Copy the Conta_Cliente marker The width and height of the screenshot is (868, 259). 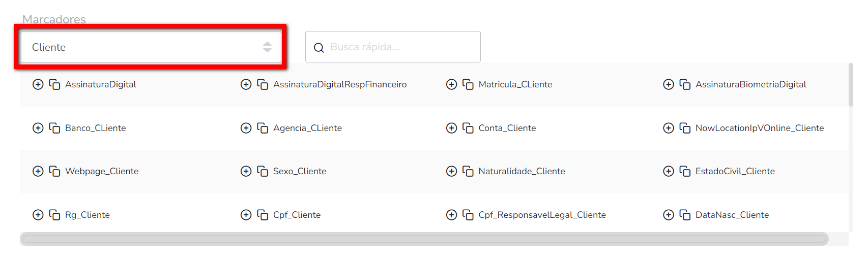(x=468, y=128)
